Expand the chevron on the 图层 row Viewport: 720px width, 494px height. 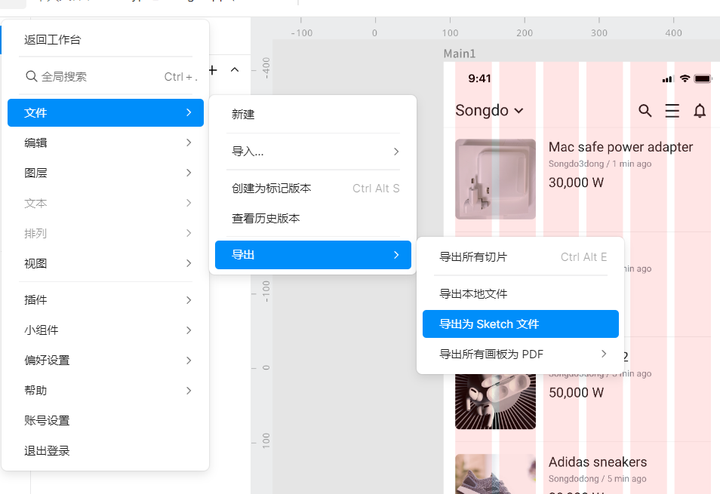[x=189, y=173]
